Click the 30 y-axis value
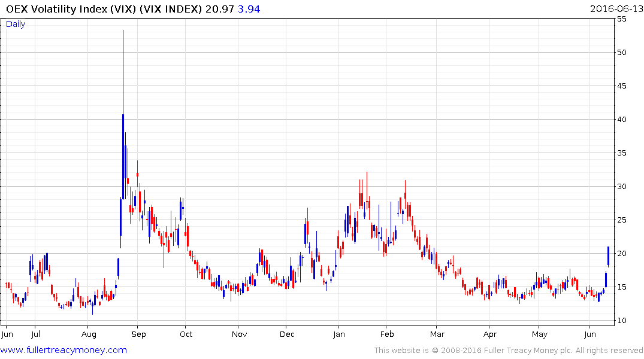 click(621, 187)
